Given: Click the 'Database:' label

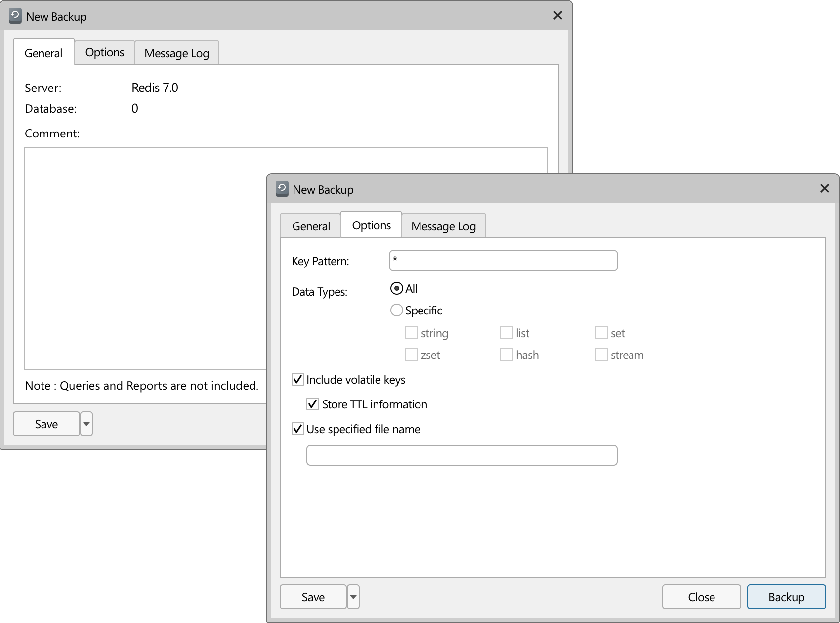Looking at the screenshot, I should point(50,109).
